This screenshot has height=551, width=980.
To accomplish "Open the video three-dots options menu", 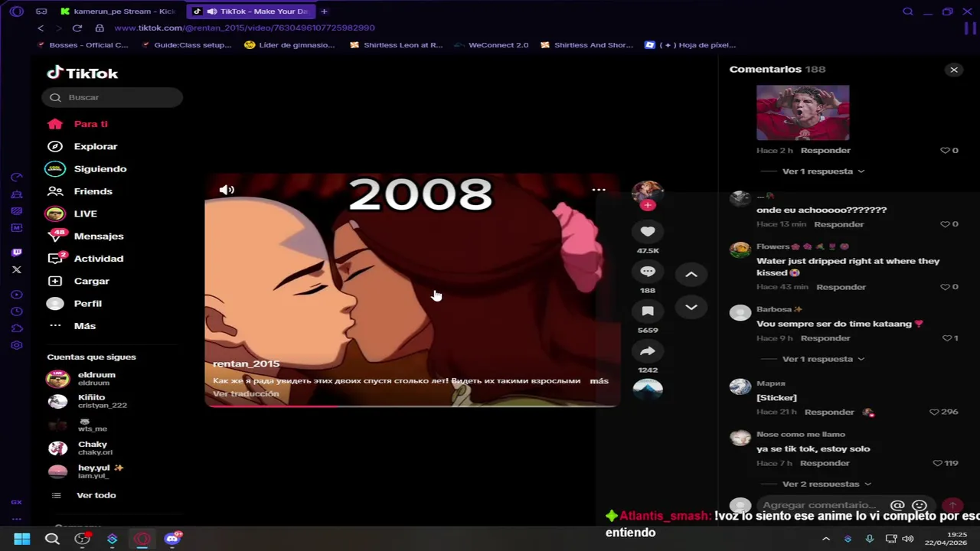I will (599, 190).
